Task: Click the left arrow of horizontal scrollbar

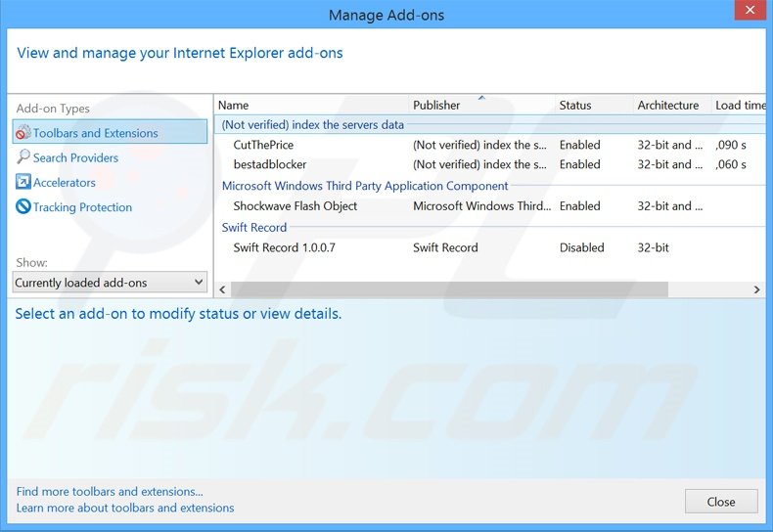Action: [222, 289]
